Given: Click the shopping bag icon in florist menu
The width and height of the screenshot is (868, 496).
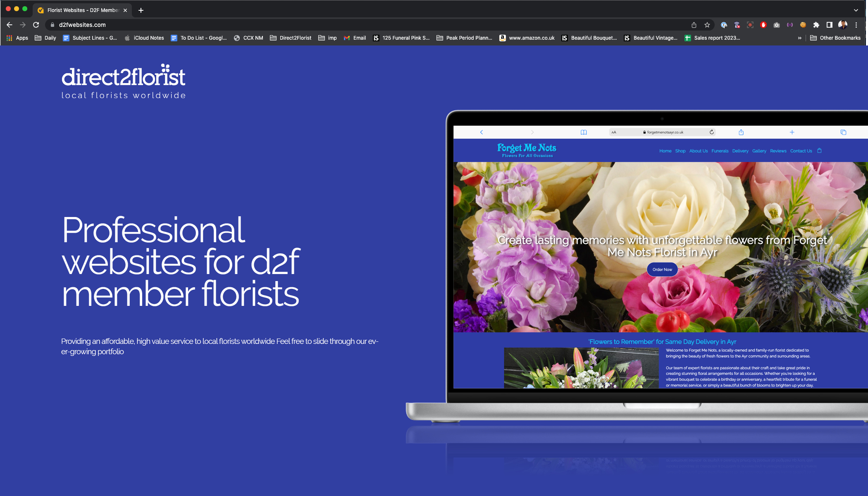Looking at the screenshot, I should [x=819, y=150].
